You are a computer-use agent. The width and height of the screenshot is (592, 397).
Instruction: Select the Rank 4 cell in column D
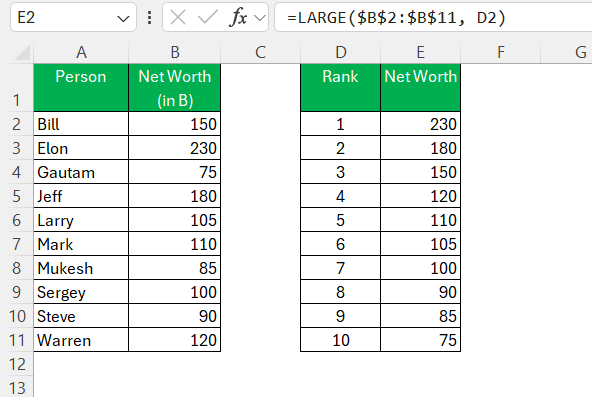pyautogui.click(x=341, y=196)
